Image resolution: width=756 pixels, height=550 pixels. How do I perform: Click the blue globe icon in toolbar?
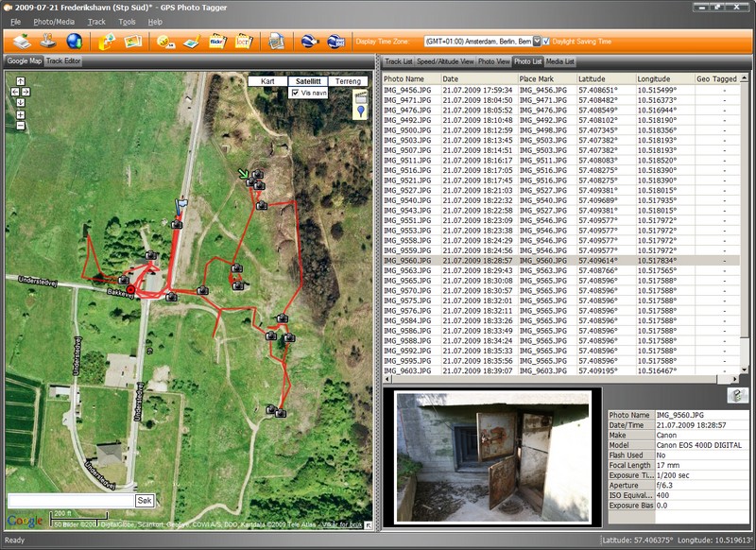[x=74, y=41]
